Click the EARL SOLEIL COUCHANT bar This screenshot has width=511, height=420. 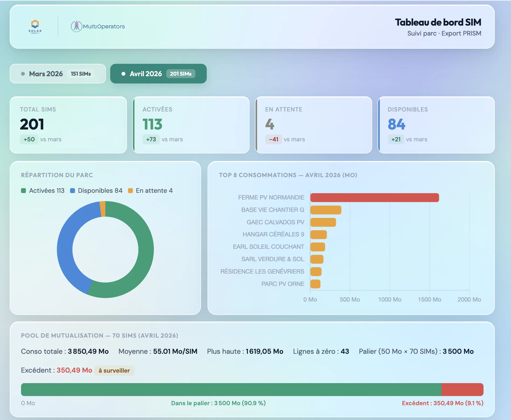(318, 247)
